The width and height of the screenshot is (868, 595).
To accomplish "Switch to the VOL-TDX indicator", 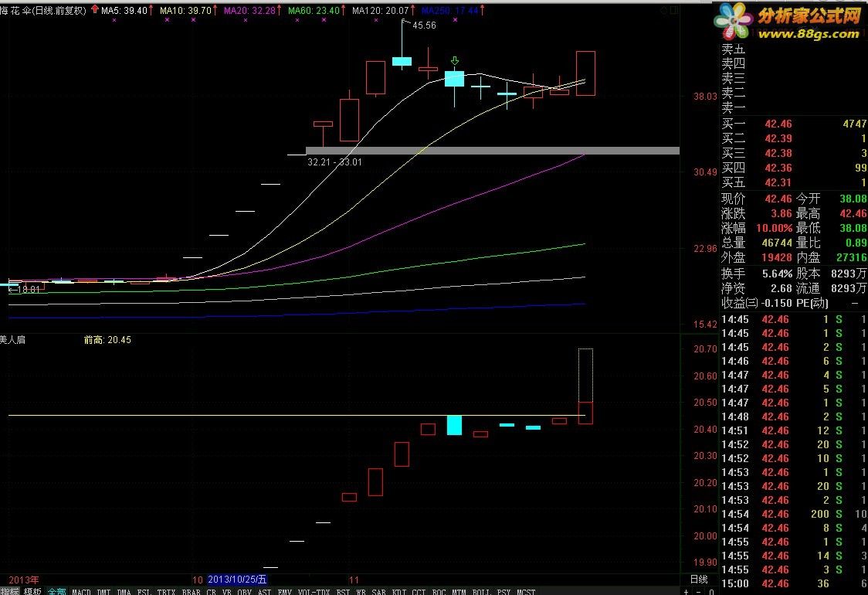I will (314, 592).
